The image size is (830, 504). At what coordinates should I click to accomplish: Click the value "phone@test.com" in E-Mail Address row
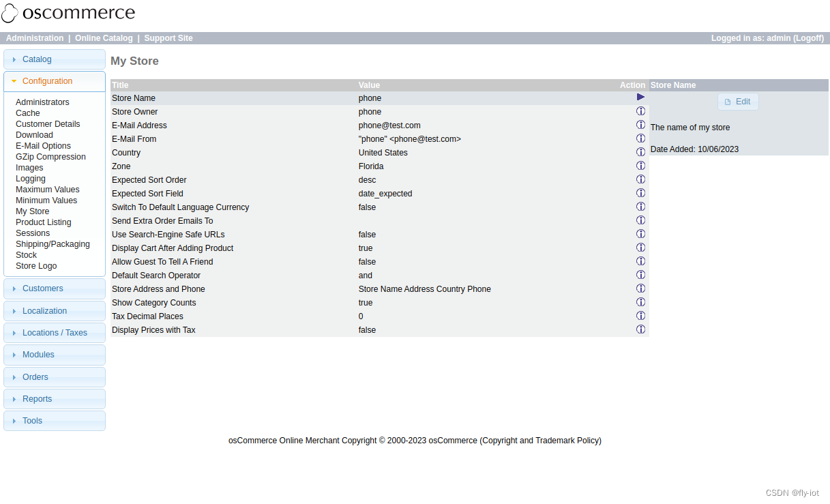[389, 125]
